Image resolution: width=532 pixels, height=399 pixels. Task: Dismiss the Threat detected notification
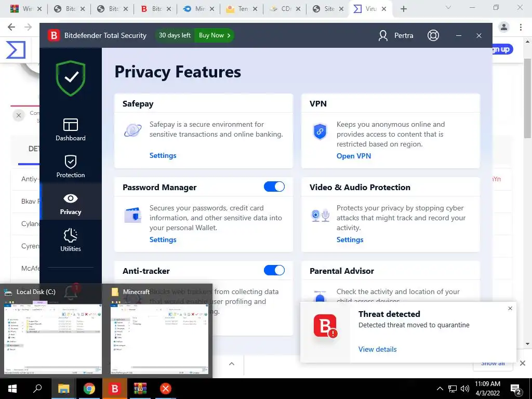(510, 309)
